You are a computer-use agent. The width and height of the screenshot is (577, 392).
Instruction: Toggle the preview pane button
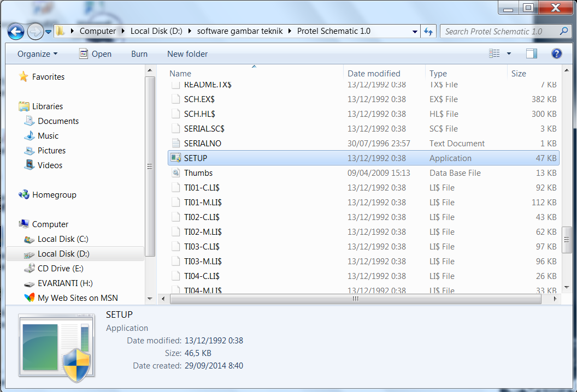click(531, 54)
